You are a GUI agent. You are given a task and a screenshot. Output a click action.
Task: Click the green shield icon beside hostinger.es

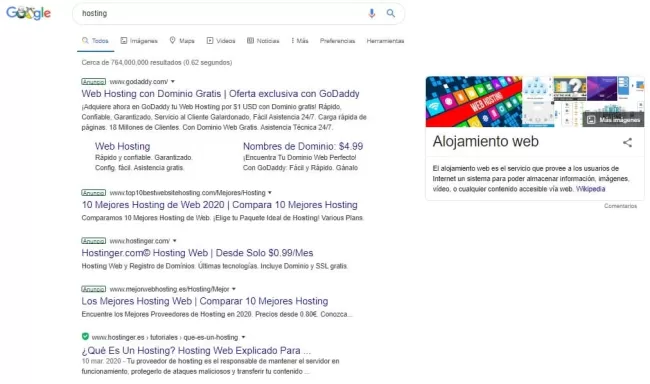pos(85,337)
